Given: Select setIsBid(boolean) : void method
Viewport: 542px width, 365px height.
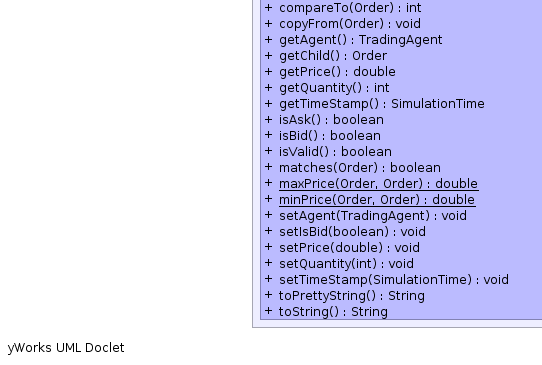Looking at the screenshot, I should (352, 232).
